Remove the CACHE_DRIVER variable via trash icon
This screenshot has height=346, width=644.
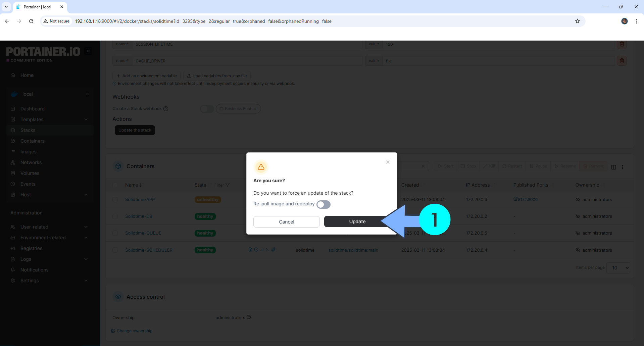coord(622,61)
